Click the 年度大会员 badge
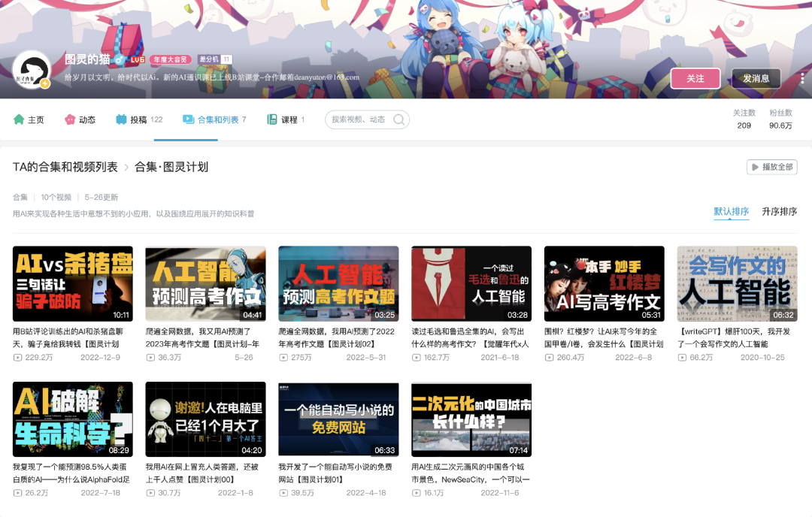The width and height of the screenshot is (812, 517). pos(171,59)
